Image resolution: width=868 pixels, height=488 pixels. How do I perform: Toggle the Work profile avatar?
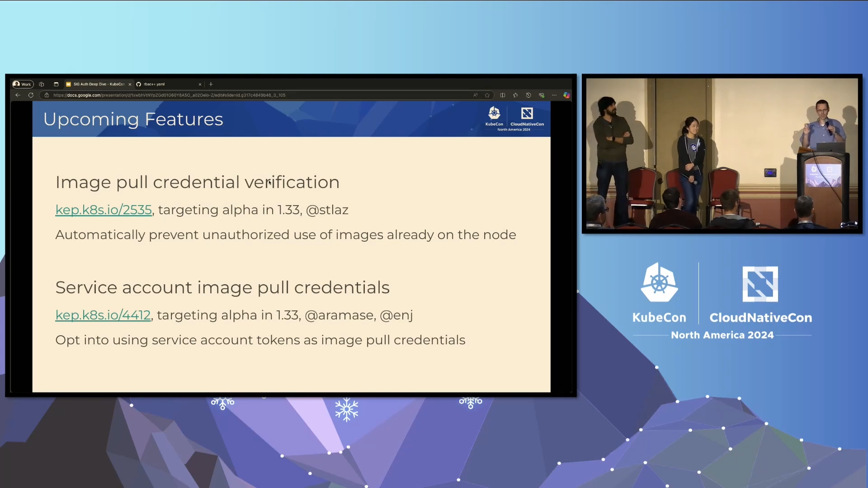17,84
